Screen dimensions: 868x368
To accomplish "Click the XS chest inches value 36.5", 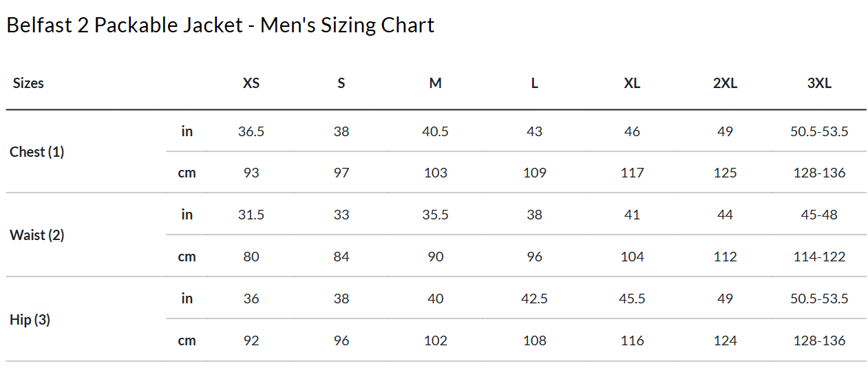I will coord(251,131).
